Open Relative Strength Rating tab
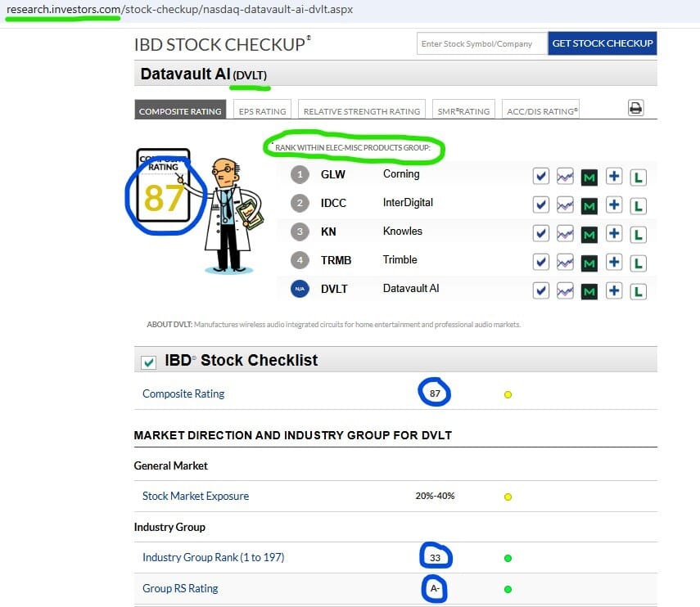 click(362, 110)
